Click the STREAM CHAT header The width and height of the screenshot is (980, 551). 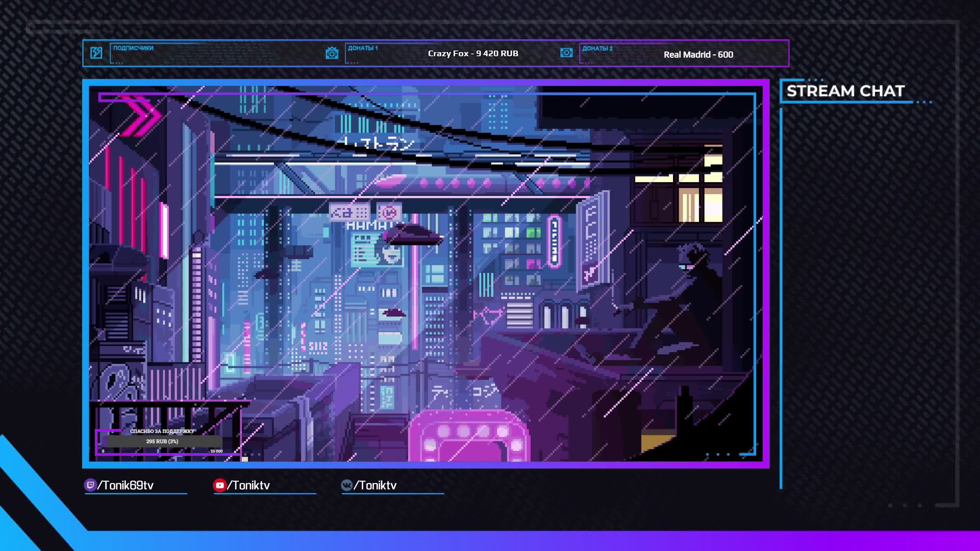[845, 91]
